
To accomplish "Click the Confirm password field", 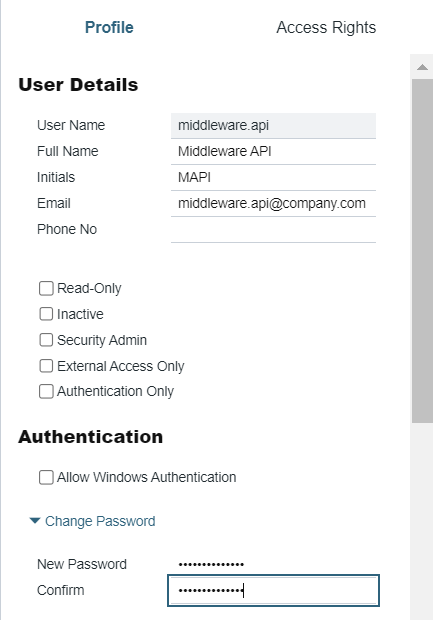I will [273, 591].
